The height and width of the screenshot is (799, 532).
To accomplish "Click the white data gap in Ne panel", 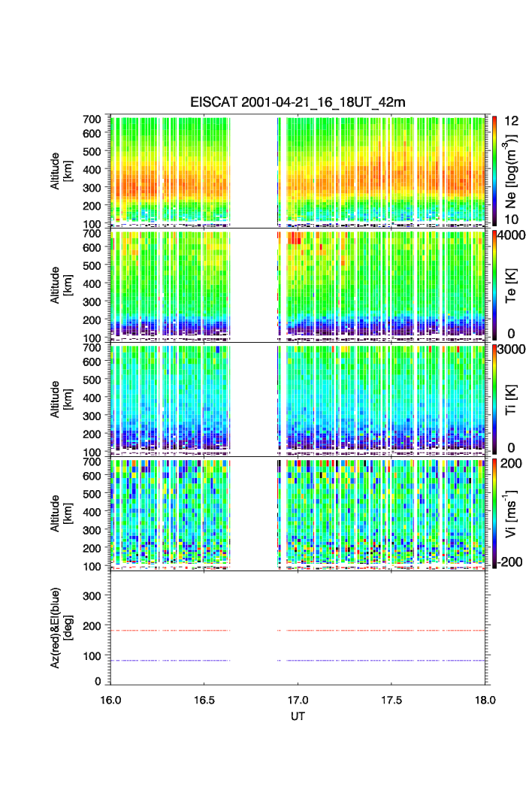I will tap(254, 171).
